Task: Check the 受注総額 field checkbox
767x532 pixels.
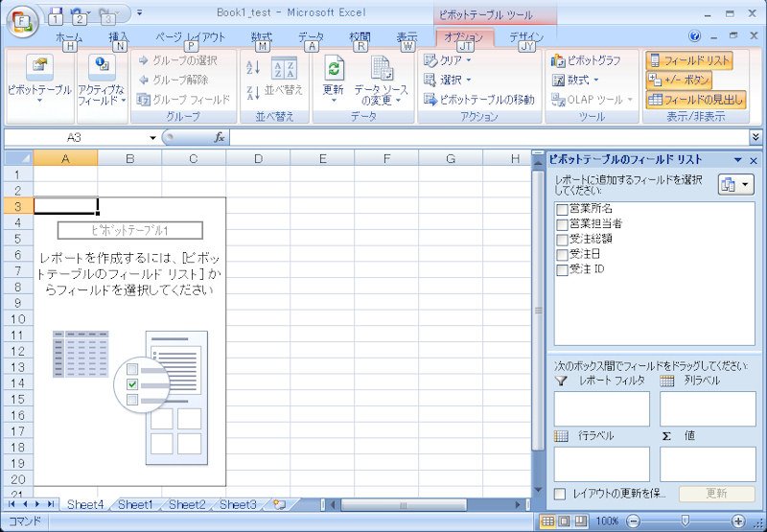Action: pos(562,240)
